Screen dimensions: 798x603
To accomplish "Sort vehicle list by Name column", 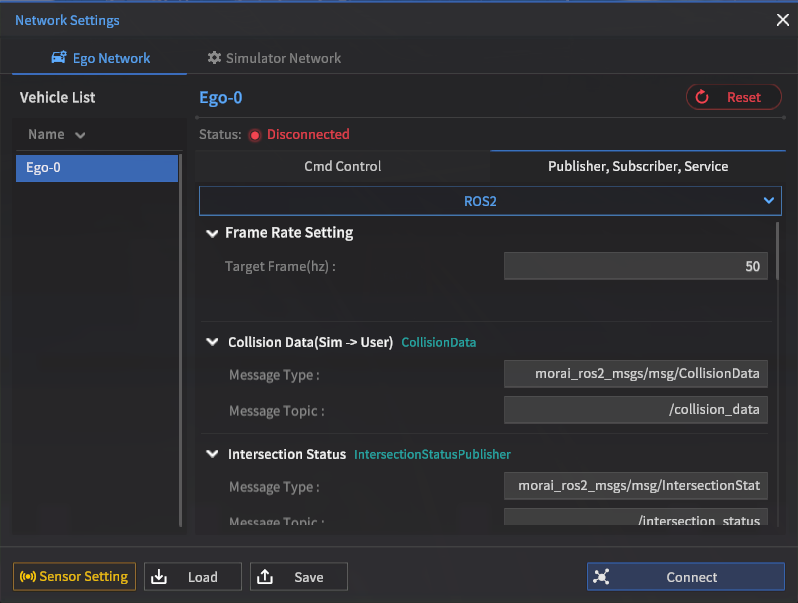I will click(57, 134).
